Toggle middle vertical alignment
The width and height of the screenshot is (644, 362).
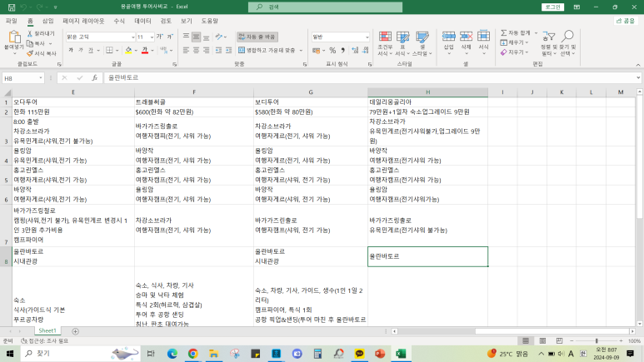point(197,37)
